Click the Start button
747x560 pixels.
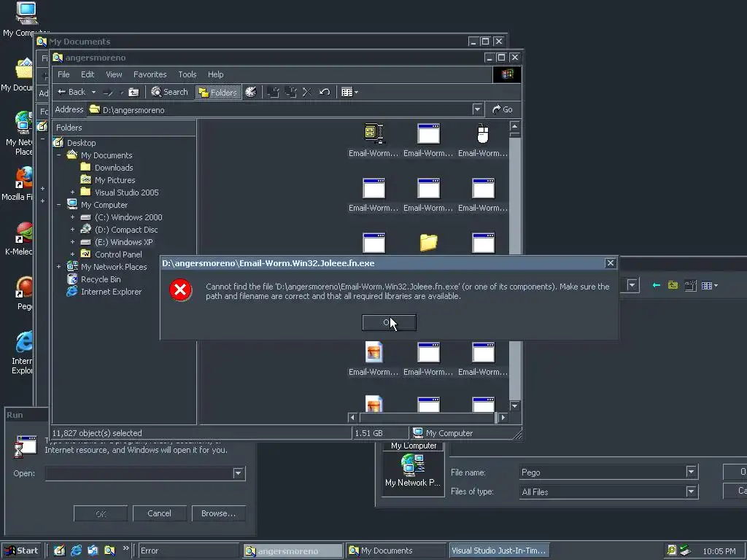click(x=21, y=551)
